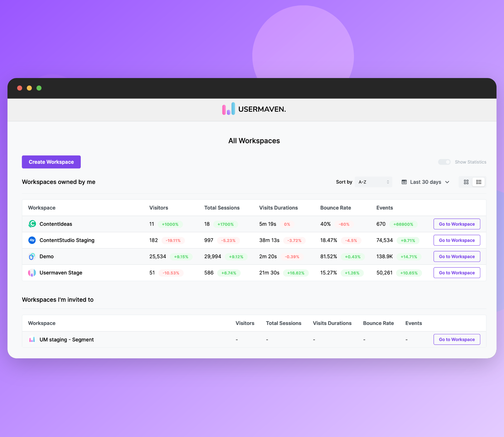
Task: Click the +16.62% duration badge
Action: pos(296,273)
